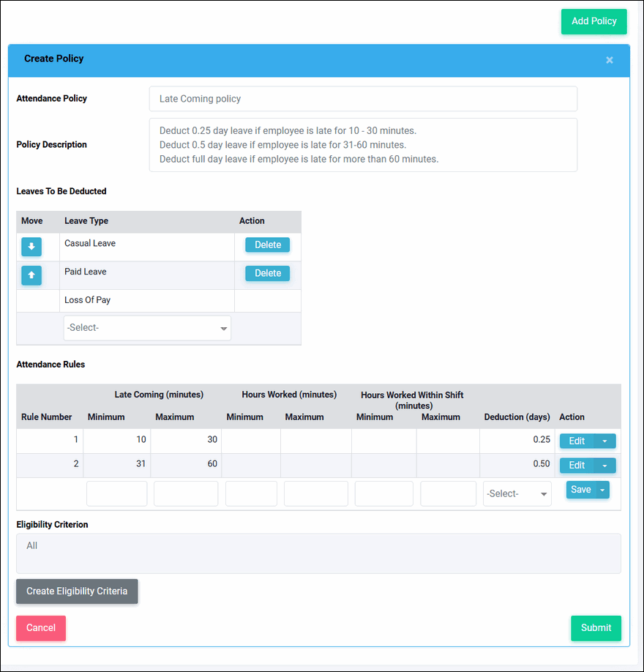Click the new rule Late Coming Minimum field
The height and width of the screenshot is (672, 644).
point(117,494)
